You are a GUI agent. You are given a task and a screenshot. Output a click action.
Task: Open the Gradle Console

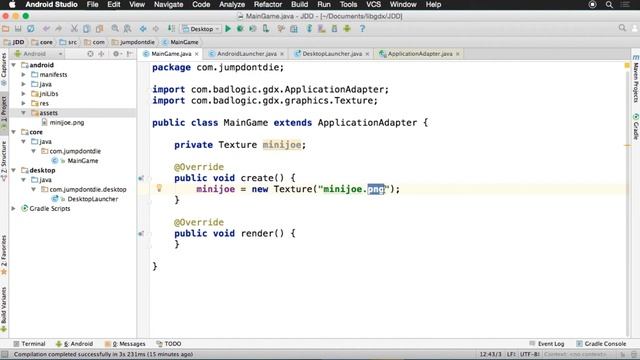(601, 344)
